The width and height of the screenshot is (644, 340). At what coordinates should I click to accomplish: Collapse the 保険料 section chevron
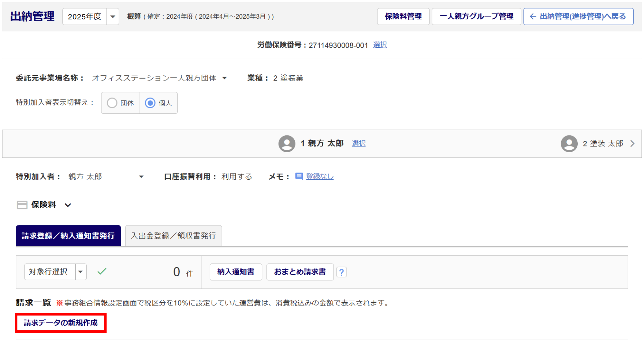click(68, 205)
